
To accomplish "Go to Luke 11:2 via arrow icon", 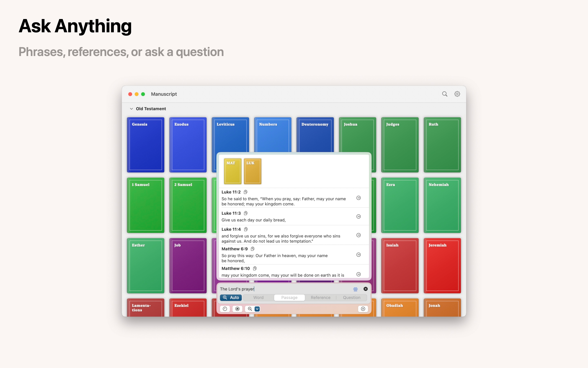I will (358, 198).
